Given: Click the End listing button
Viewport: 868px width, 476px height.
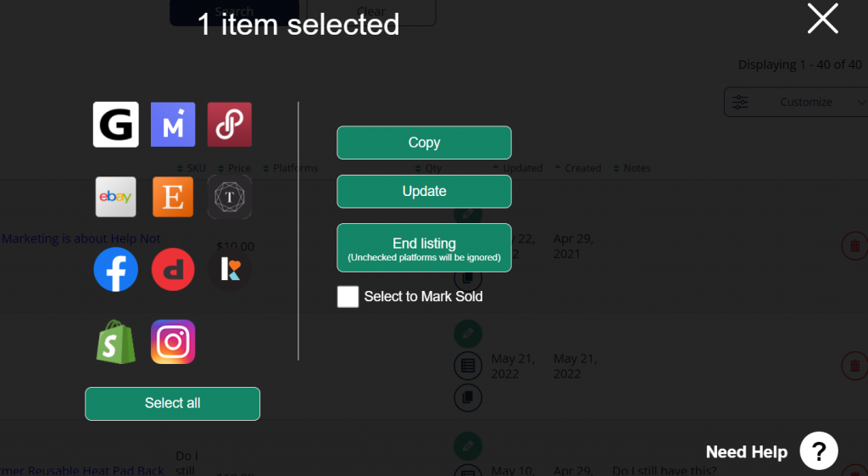Looking at the screenshot, I should click(424, 248).
